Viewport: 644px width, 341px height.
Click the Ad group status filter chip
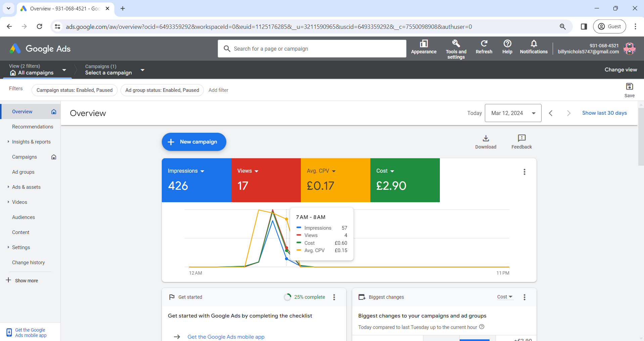[162, 90]
